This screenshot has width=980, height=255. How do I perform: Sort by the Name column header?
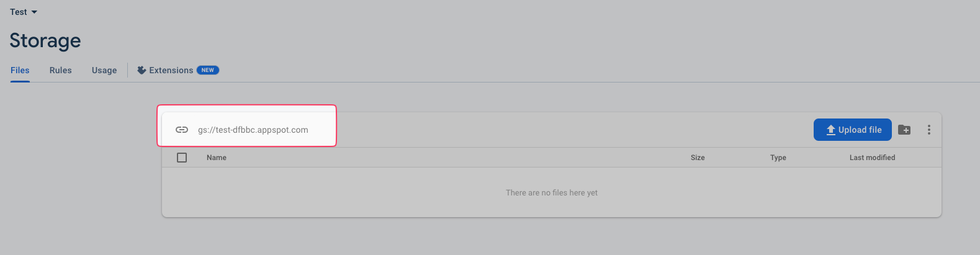pos(217,158)
